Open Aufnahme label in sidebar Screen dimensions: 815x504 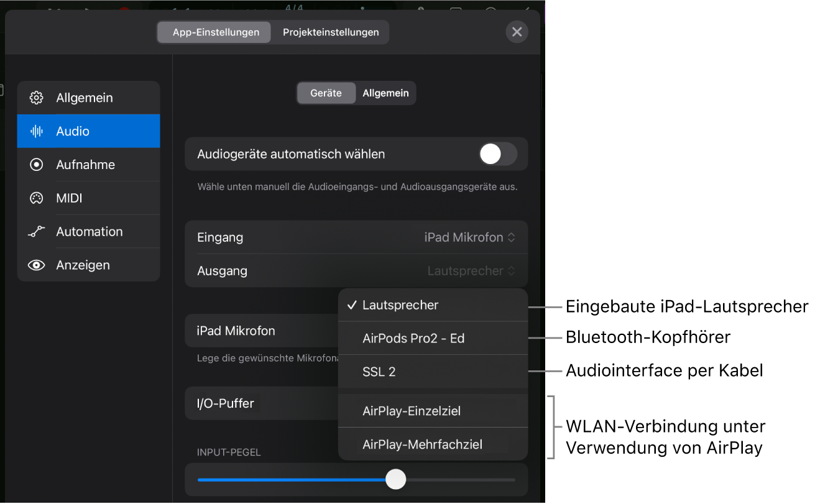[85, 165]
